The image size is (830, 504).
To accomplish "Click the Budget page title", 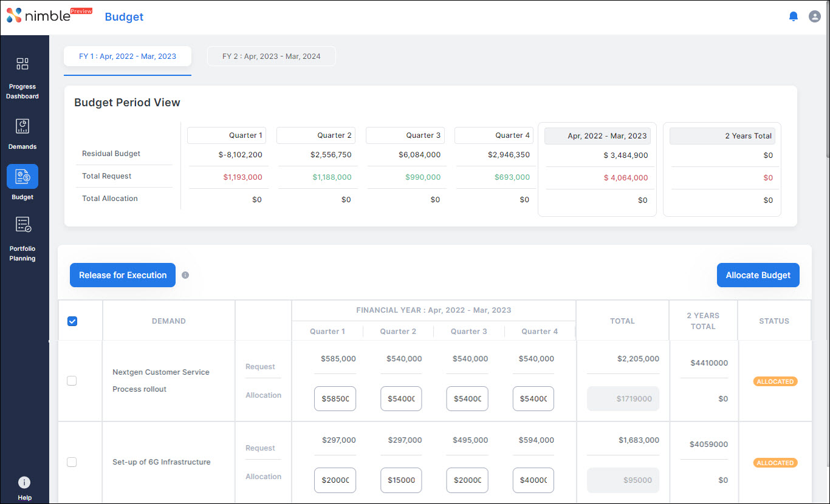I will 124,16.
